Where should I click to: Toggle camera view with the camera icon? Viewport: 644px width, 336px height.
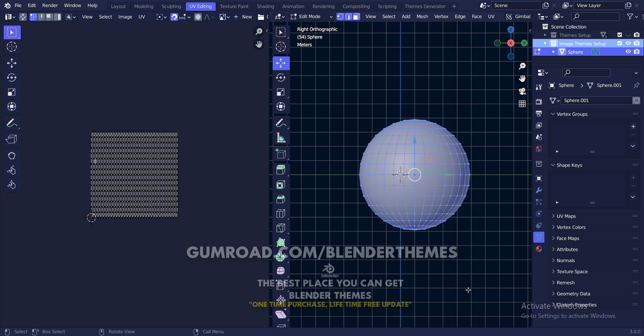tap(522, 91)
